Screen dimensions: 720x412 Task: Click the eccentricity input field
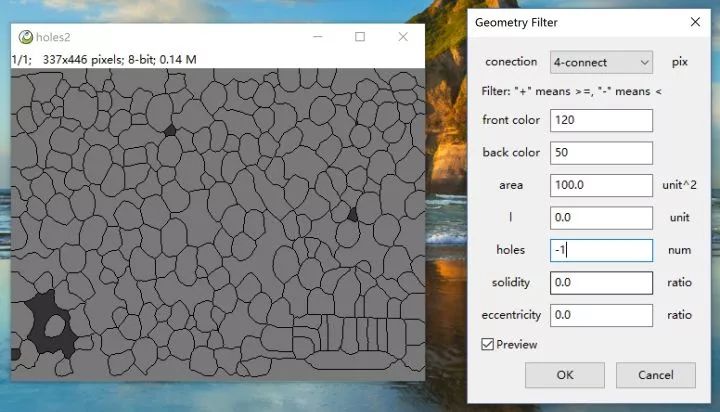(x=601, y=315)
